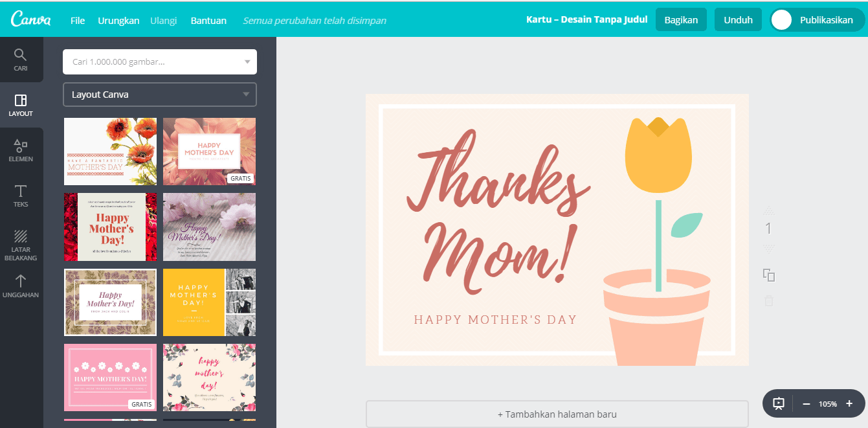
Task: Open the Bantuan help menu
Action: (208, 20)
